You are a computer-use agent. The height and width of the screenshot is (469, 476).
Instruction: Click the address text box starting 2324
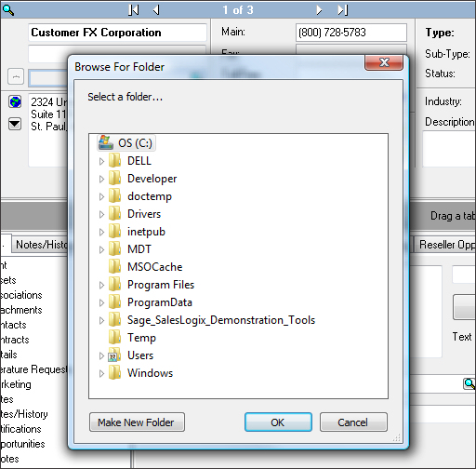pyautogui.click(x=48, y=130)
